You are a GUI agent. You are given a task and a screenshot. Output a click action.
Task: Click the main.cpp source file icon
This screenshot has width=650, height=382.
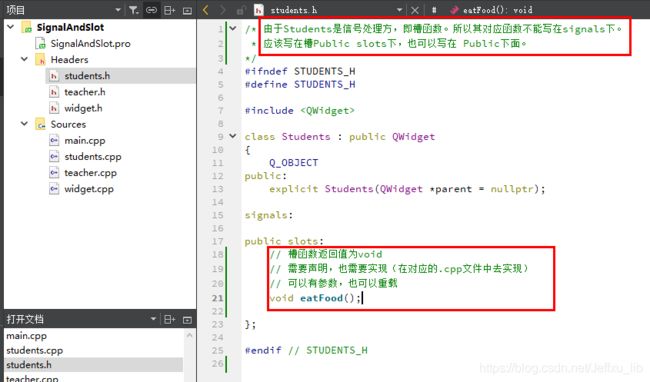54,140
